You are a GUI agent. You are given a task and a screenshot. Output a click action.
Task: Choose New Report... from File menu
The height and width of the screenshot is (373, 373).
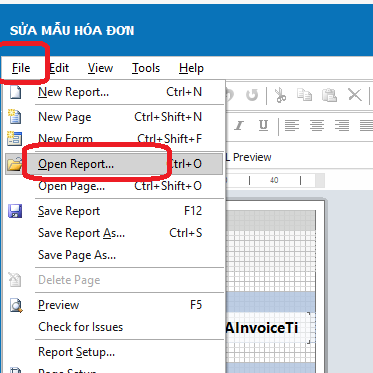[113, 92]
